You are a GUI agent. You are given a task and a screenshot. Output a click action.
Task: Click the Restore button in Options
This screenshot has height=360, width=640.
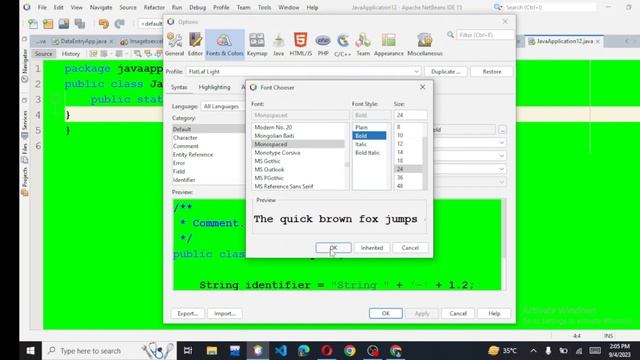pos(491,71)
